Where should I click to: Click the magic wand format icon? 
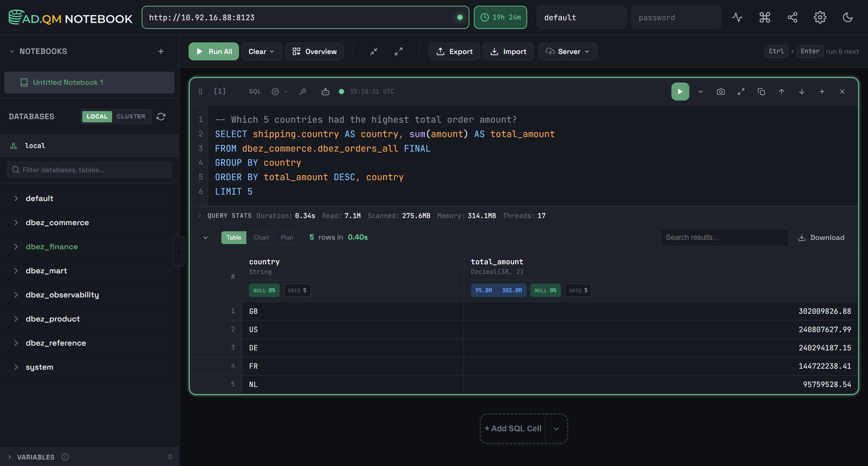coord(303,91)
